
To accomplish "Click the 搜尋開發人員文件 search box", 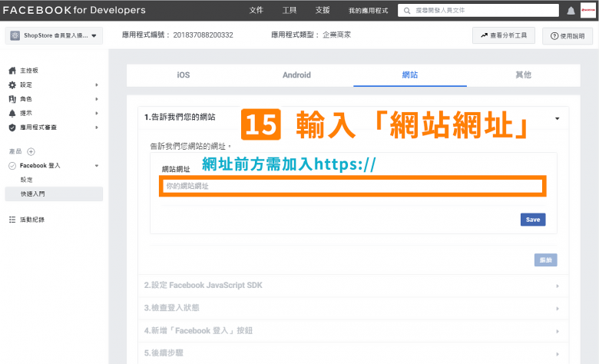I will tap(478, 11).
